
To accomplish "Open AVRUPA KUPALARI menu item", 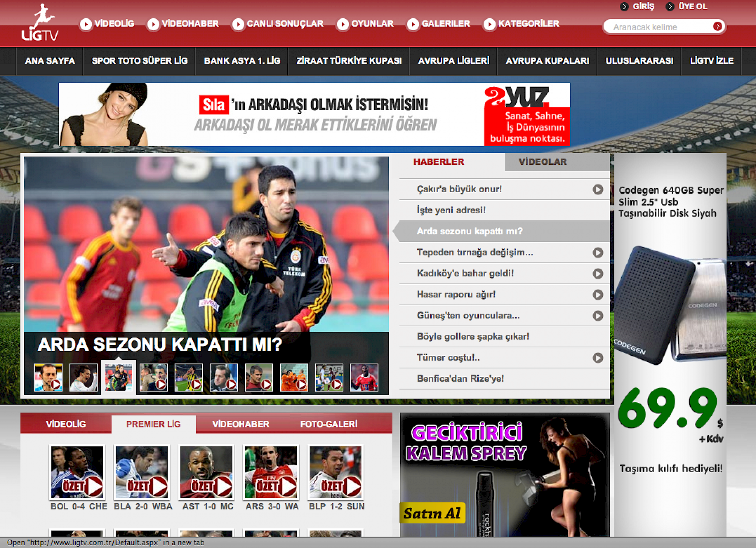I will (x=547, y=61).
